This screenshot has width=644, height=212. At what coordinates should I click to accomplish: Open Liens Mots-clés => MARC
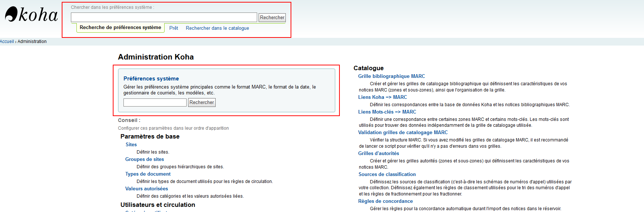tap(387, 112)
